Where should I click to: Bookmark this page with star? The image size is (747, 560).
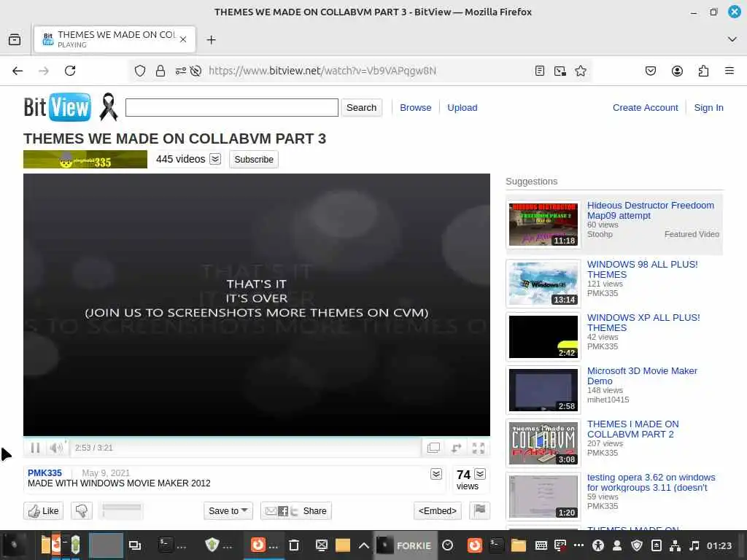tap(580, 71)
